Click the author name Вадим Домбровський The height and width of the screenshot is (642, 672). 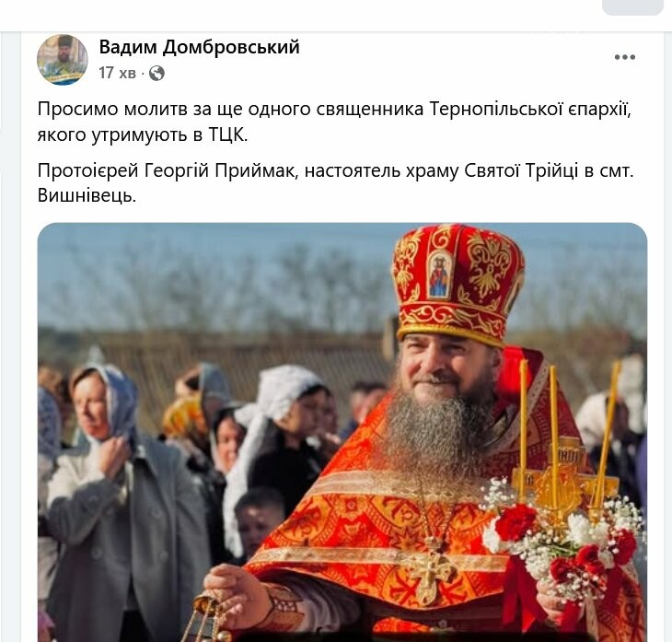point(199,47)
